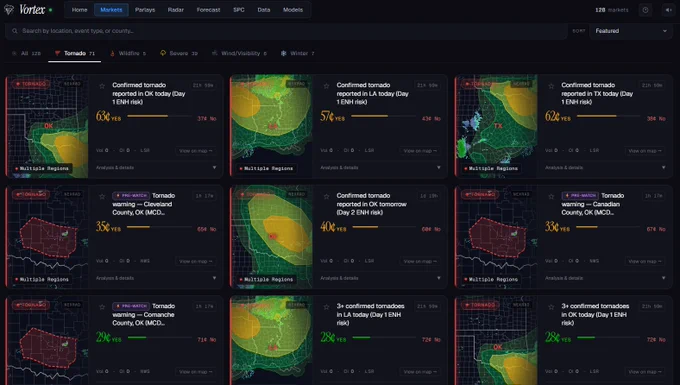Open map thumbnail of 3+ tornadoes LA today
The width and height of the screenshot is (680, 385).
(x=271, y=340)
